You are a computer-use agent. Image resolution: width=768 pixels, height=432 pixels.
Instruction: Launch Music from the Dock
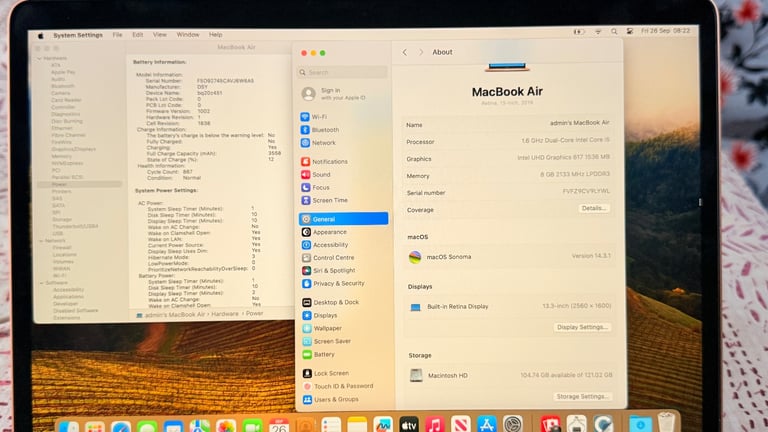[x=434, y=424]
